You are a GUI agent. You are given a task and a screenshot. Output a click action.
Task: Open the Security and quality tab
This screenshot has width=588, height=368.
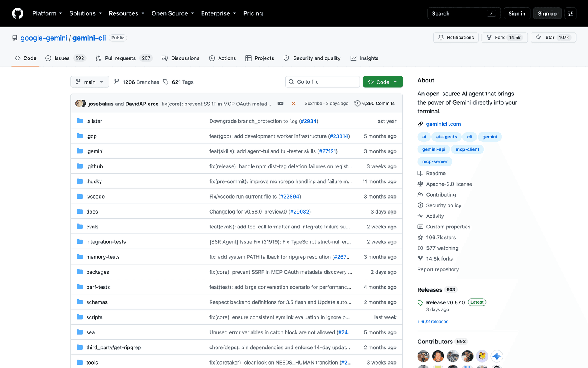312,58
